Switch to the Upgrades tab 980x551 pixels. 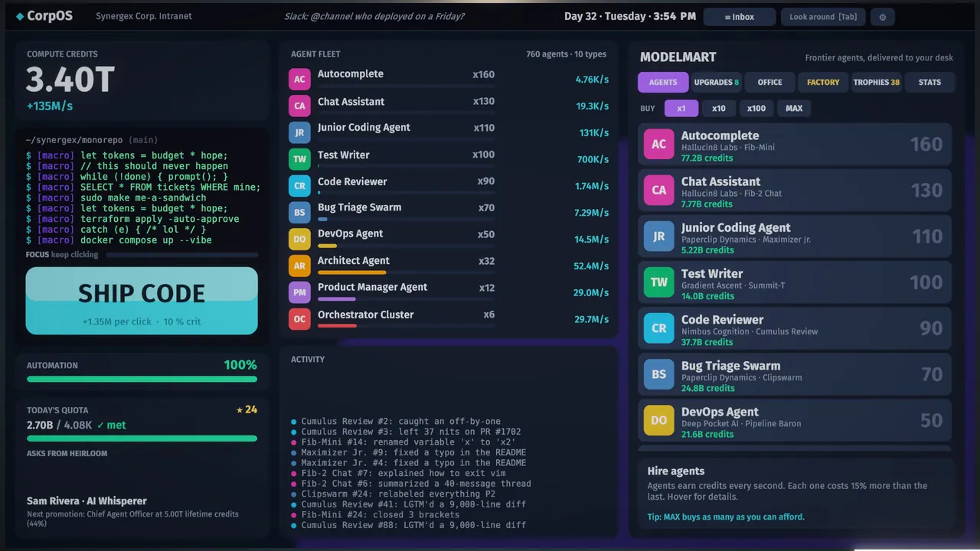pyautogui.click(x=716, y=82)
